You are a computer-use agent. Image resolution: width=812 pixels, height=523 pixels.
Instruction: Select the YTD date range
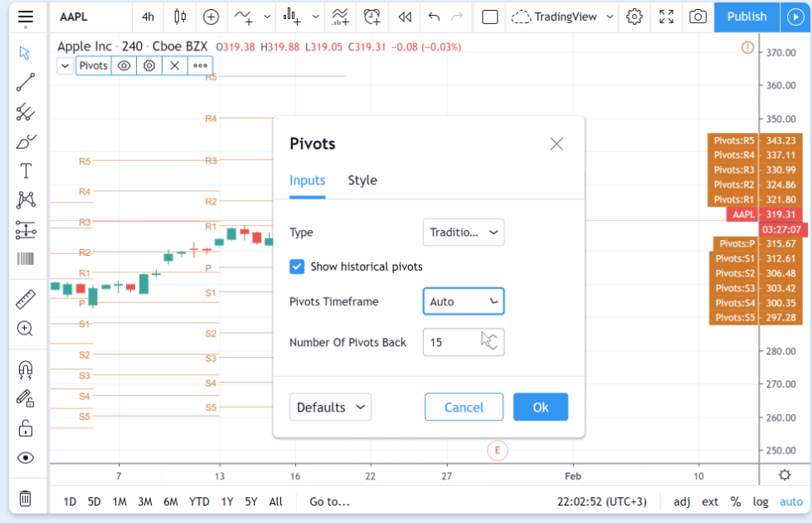[199, 501]
